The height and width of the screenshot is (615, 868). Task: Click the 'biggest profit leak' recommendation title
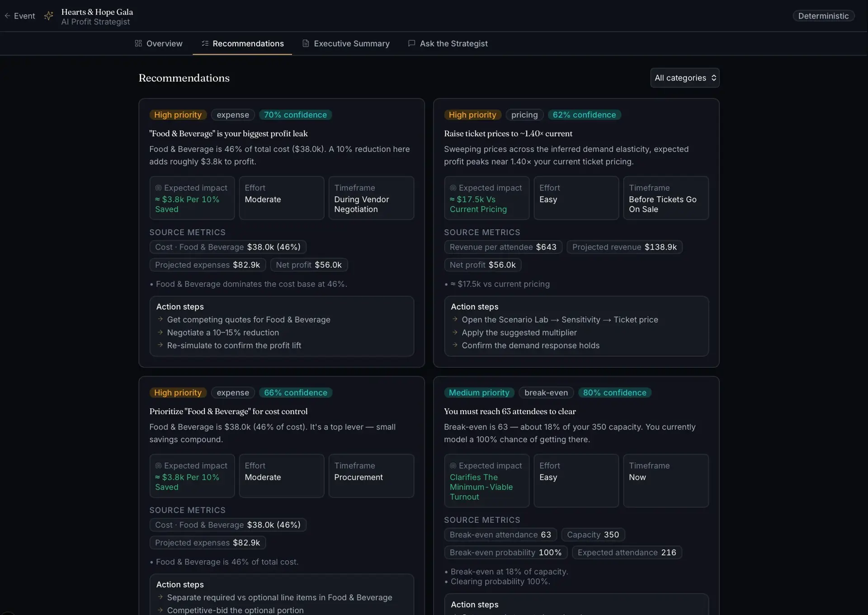[228, 133]
